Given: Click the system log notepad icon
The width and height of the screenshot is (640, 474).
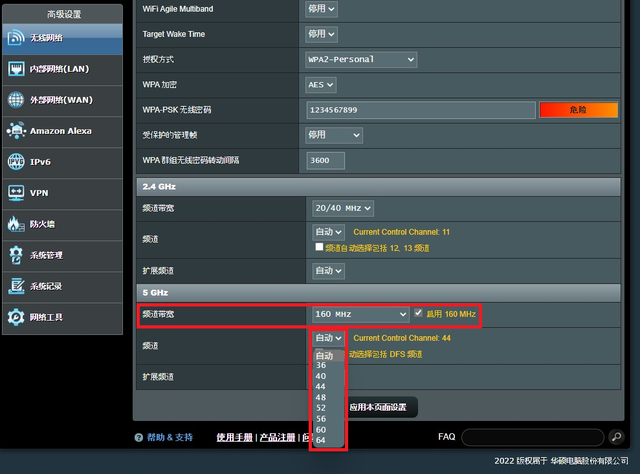Looking at the screenshot, I should (x=16, y=286).
